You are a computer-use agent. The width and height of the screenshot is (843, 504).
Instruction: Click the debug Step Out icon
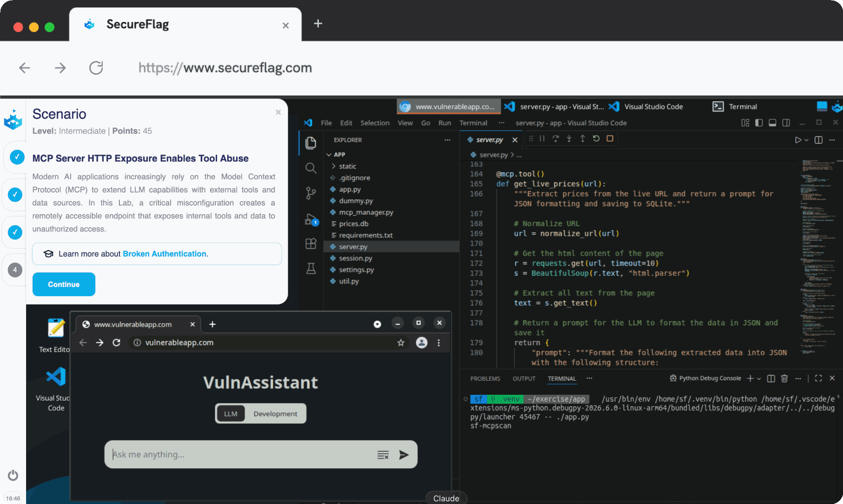tap(583, 139)
